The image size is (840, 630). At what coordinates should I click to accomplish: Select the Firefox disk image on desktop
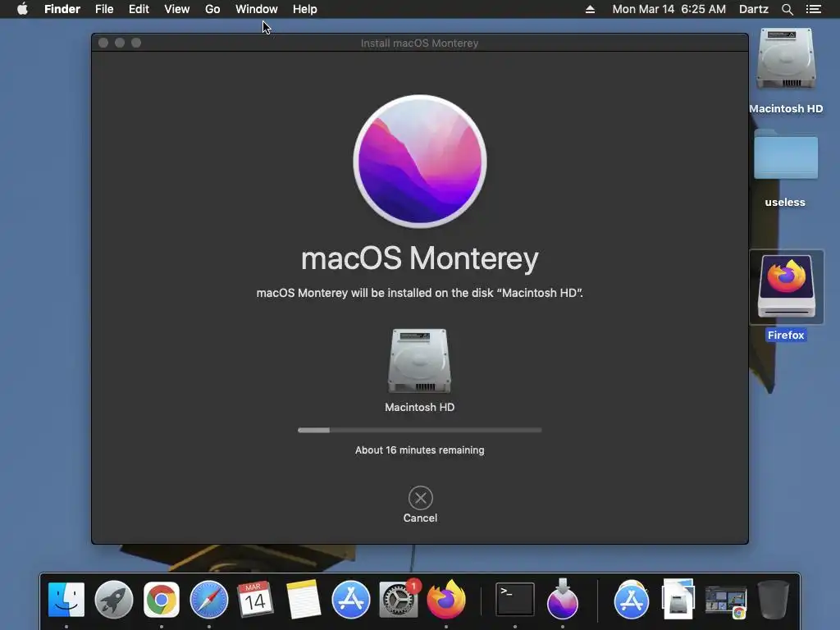(787, 286)
